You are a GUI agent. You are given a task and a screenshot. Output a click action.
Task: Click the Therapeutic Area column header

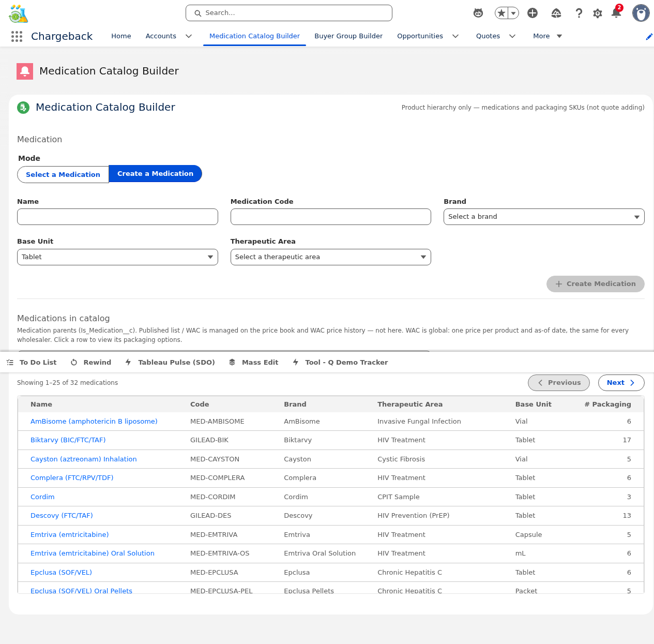pos(410,405)
